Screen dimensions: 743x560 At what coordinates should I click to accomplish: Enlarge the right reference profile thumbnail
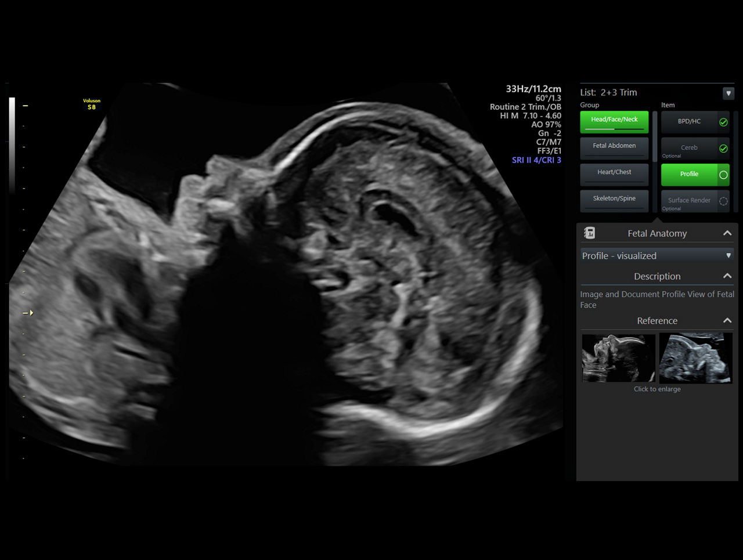tap(695, 357)
